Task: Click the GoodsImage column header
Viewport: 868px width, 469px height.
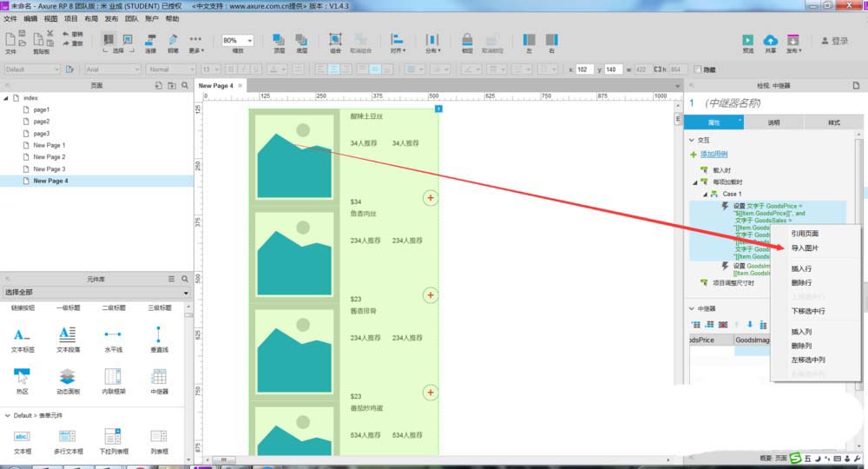Action: [752, 340]
